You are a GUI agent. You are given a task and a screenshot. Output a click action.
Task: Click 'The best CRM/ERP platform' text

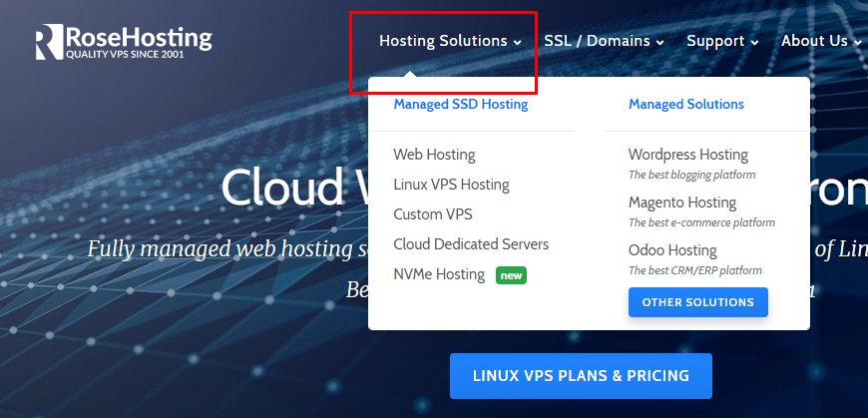(x=694, y=270)
